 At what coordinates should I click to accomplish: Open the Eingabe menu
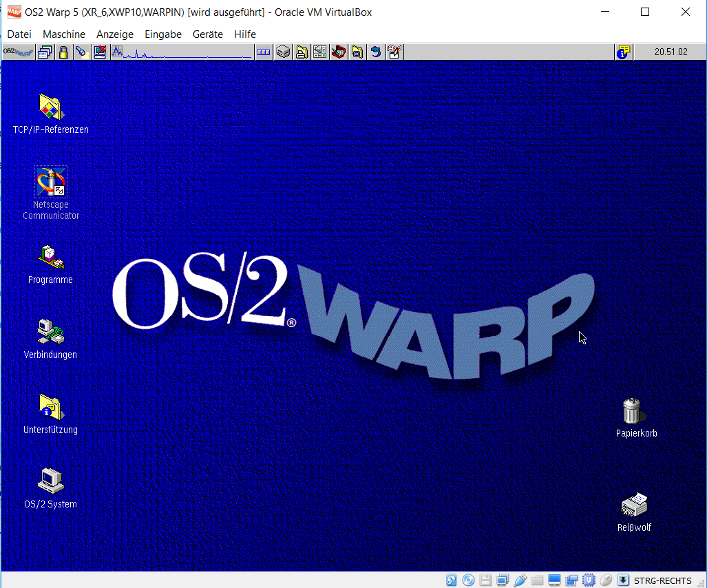pos(163,34)
